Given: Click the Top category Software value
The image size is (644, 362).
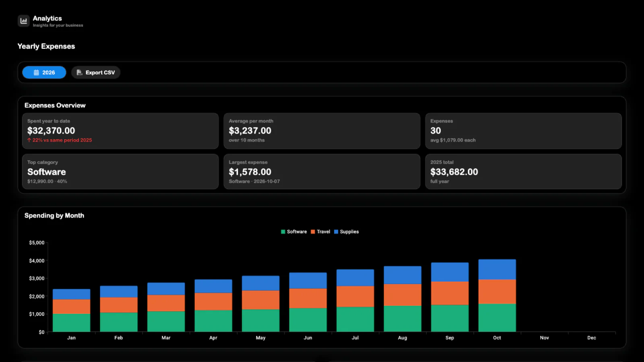Looking at the screenshot, I should pyautogui.click(x=47, y=172).
